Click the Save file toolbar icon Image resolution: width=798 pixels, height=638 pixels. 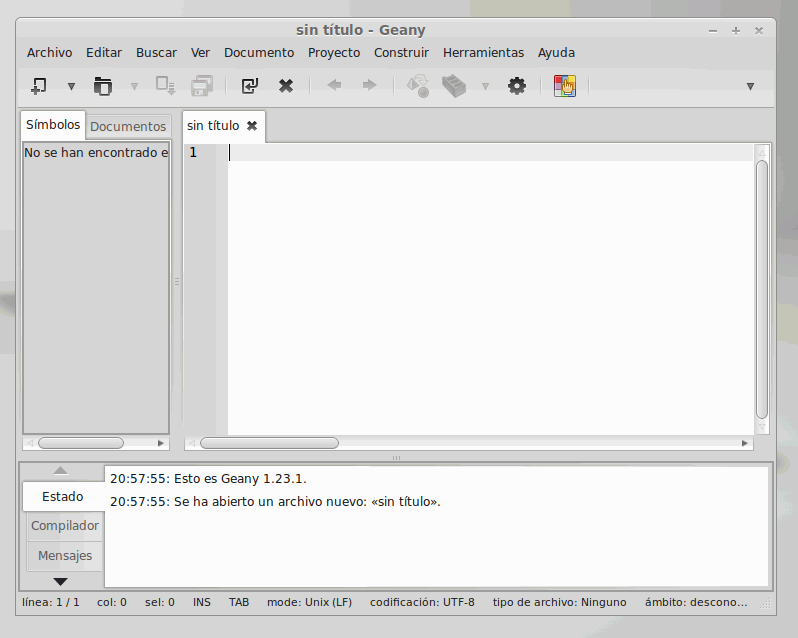coord(165,86)
